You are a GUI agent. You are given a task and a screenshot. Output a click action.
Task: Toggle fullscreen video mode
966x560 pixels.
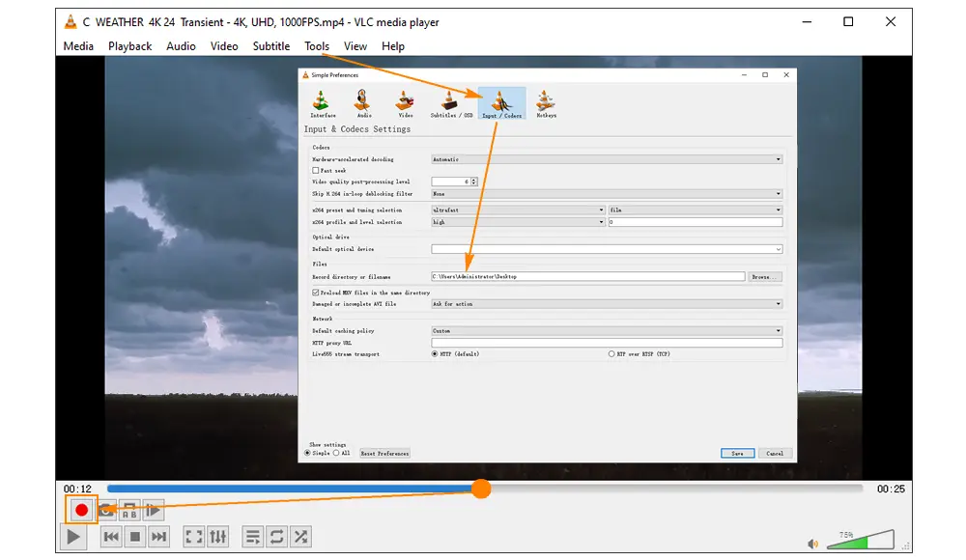click(193, 537)
